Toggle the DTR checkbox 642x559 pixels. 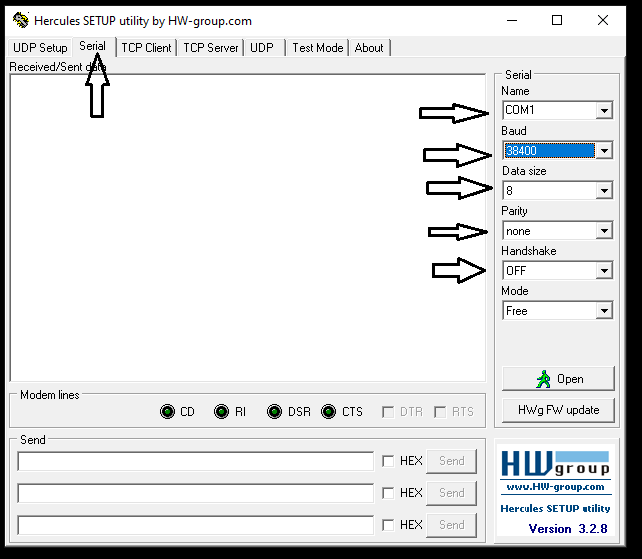click(x=388, y=412)
